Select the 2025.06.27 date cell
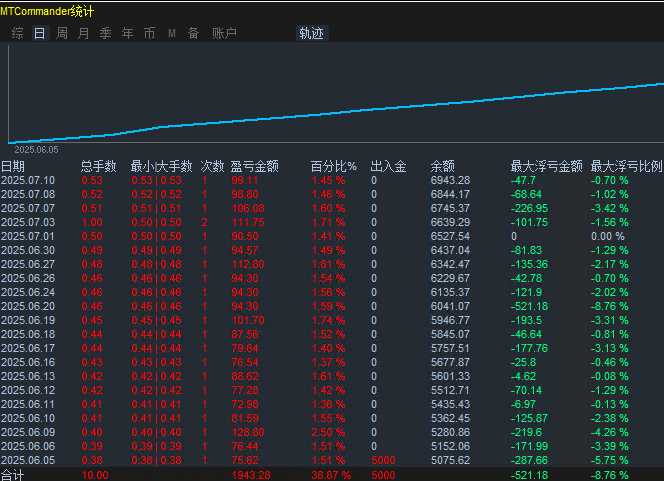 [x=28, y=264]
